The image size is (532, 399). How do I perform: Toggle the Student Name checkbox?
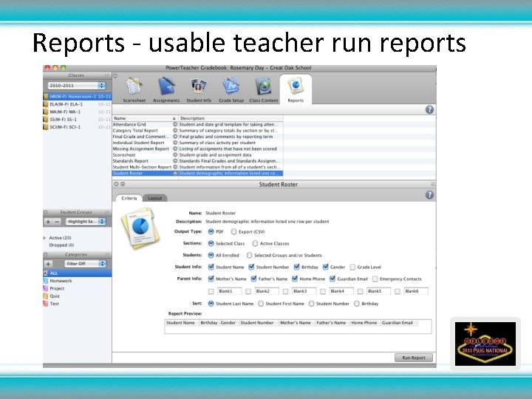[x=211, y=267]
